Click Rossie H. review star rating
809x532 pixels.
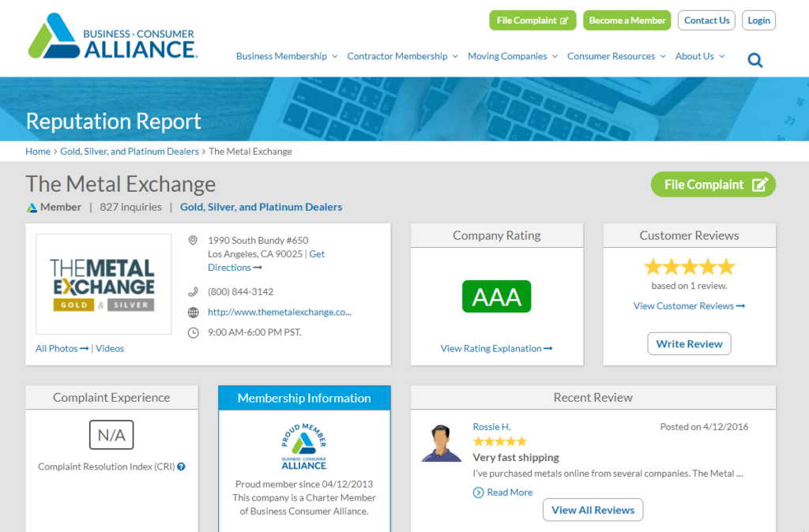(500, 441)
